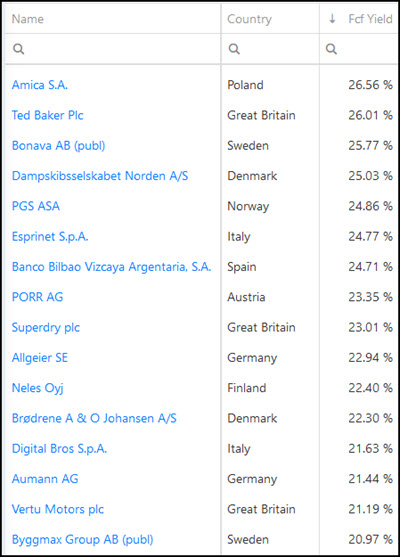This screenshot has height=557, width=400.
Task: Focus the Country filter input field
Action: click(x=270, y=49)
